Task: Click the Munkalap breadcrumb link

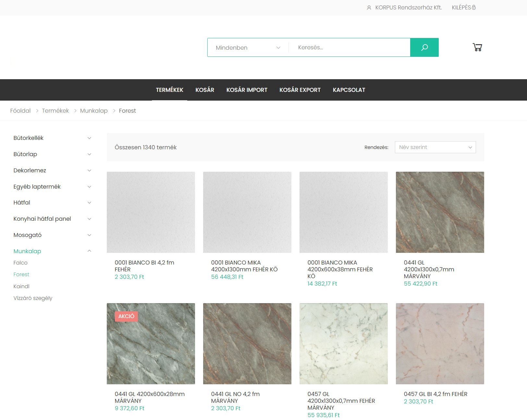Action: coord(94,111)
